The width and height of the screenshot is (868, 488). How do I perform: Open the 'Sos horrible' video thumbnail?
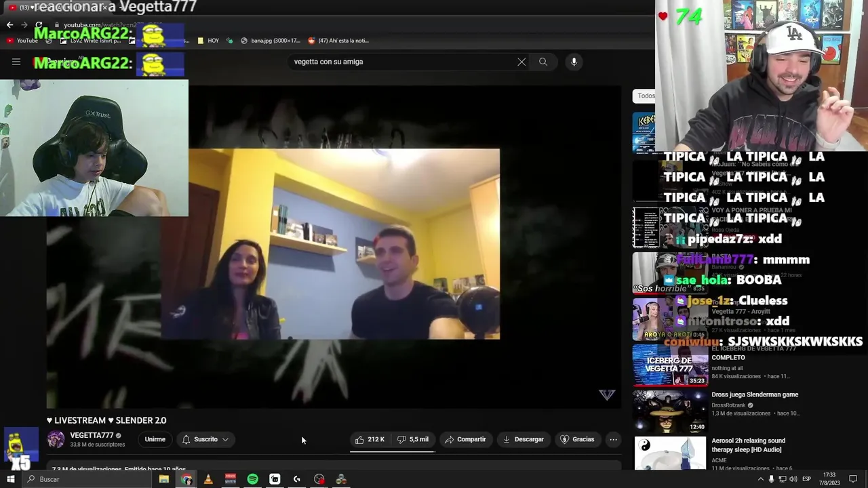670,272
